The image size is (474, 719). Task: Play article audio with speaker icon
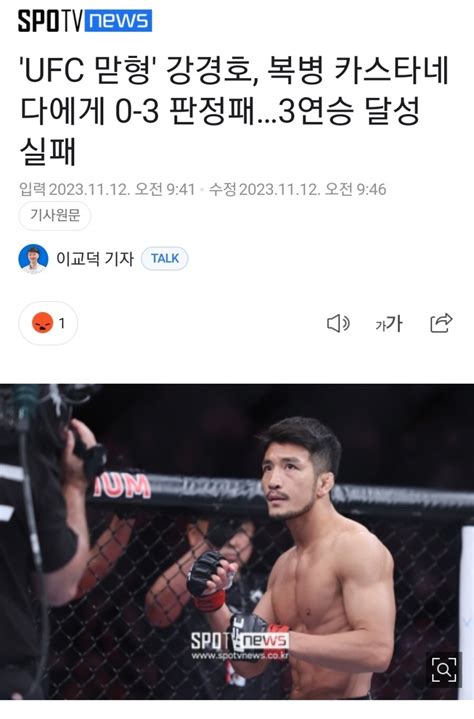pyautogui.click(x=338, y=324)
